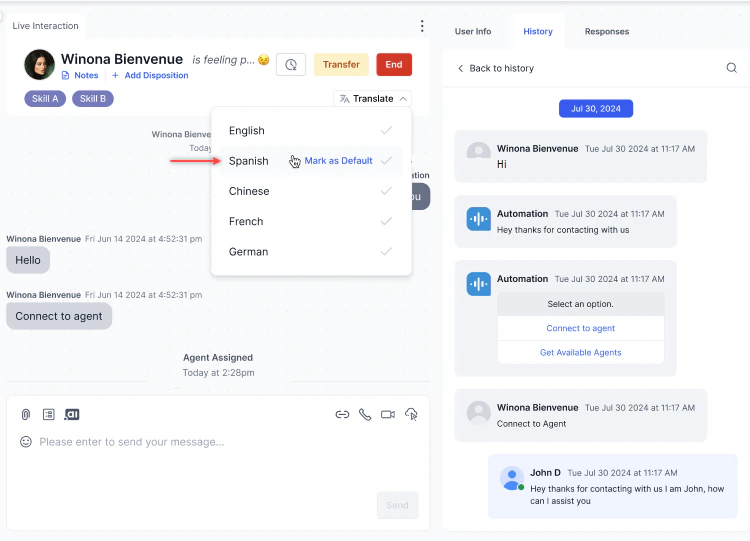750x541 pixels.
Task: Click Add Disposition link
Action: pyautogui.click(x=150, y=76)
